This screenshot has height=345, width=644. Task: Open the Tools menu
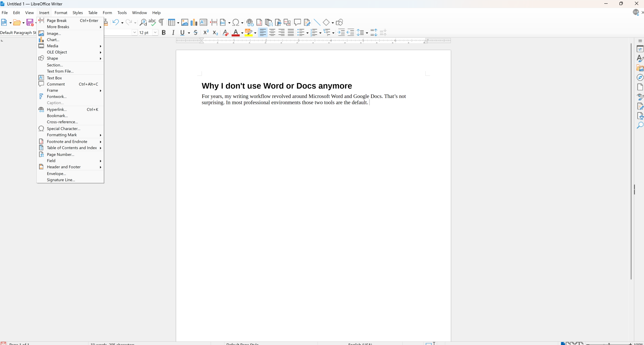(122, 13)
